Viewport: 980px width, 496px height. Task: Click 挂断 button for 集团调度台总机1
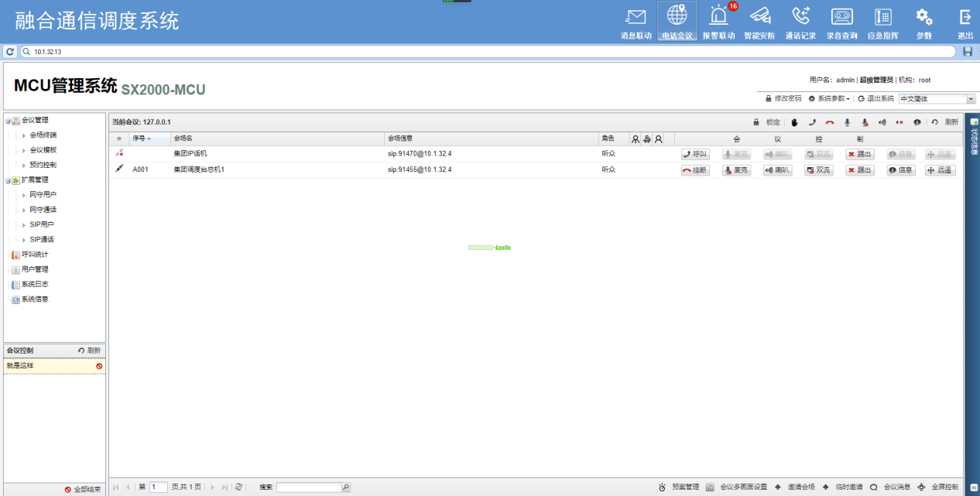pyautogui.click(x=695, y=170)
